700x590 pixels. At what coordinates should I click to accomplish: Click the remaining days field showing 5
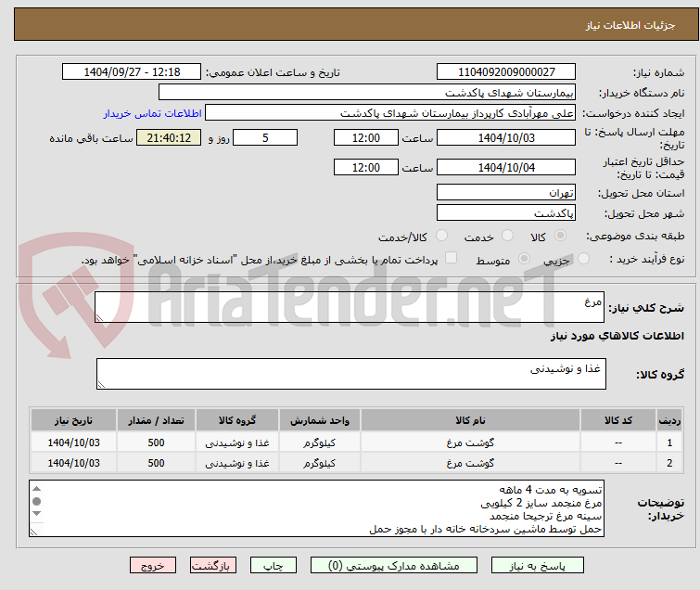click(265, 137)
